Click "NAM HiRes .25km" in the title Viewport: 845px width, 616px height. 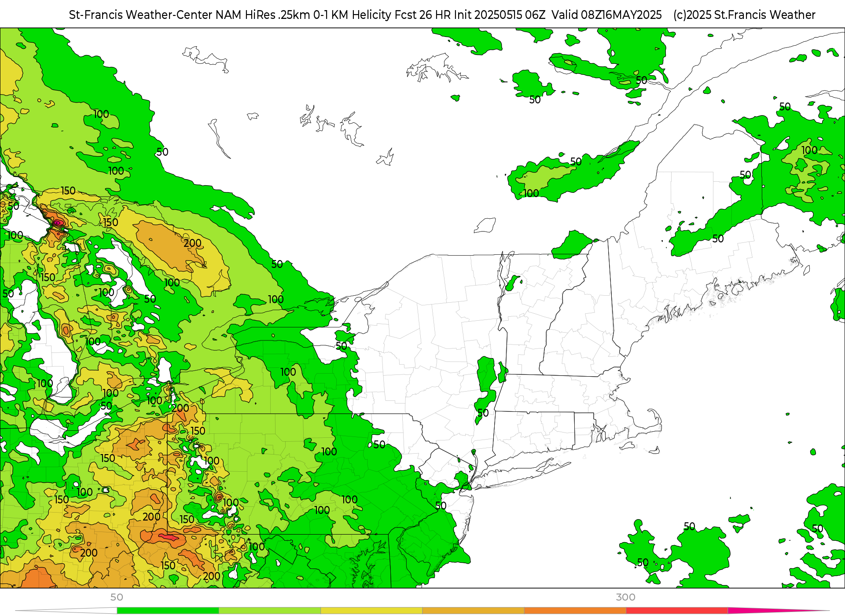coord(263,15)
